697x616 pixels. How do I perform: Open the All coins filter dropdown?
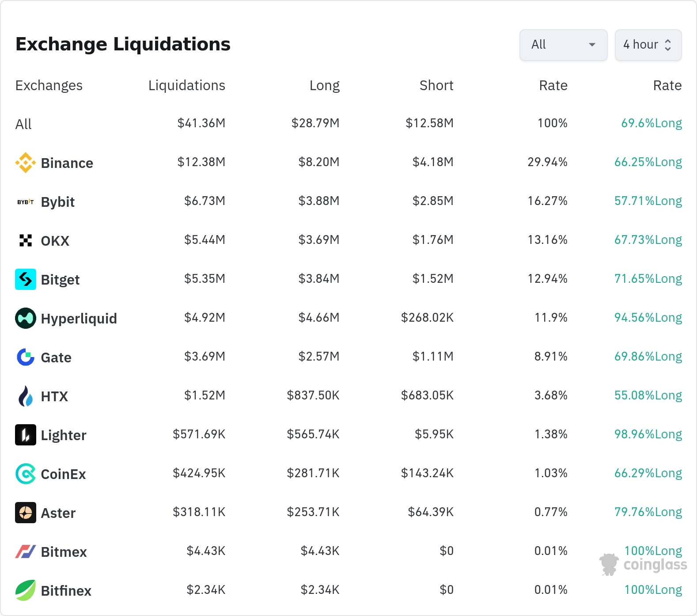[563, 45]
